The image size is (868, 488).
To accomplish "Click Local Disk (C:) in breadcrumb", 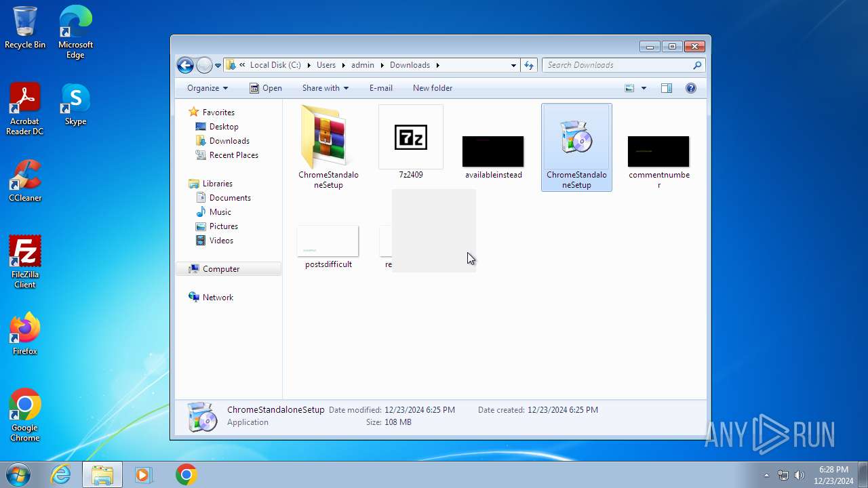I will [x=275, y=65].
